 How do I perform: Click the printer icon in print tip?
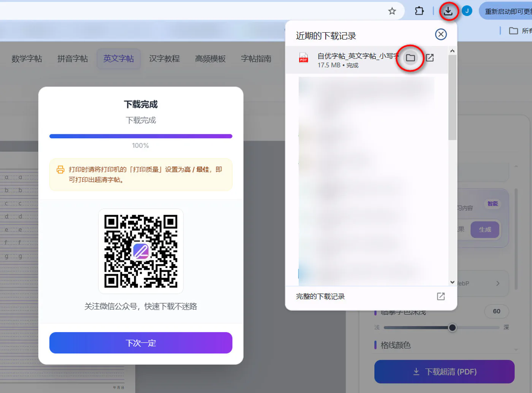(x=60, y=170)
